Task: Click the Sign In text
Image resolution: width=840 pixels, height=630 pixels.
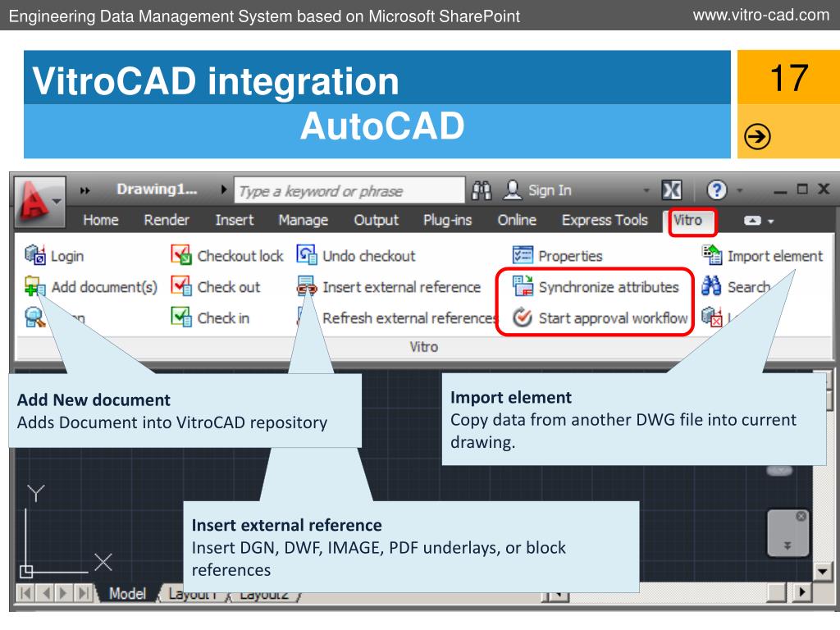Action: (550, 190)
